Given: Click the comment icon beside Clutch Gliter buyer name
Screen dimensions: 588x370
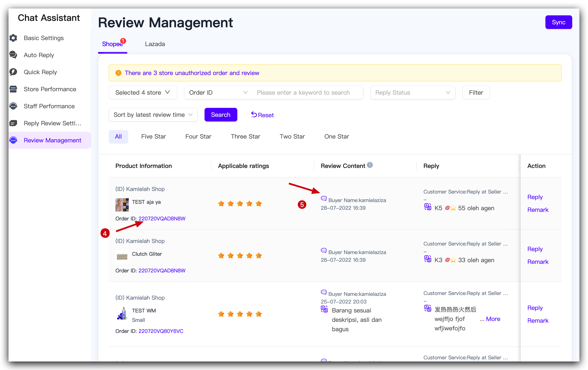Looking at the screenshot, I should 324,250.
